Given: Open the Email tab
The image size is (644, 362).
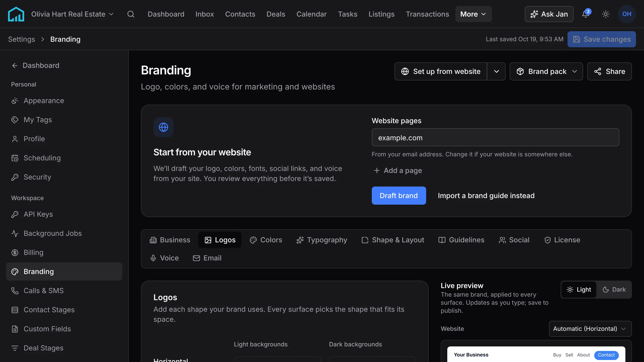Looking at the screenshot, I should (207, 258).
